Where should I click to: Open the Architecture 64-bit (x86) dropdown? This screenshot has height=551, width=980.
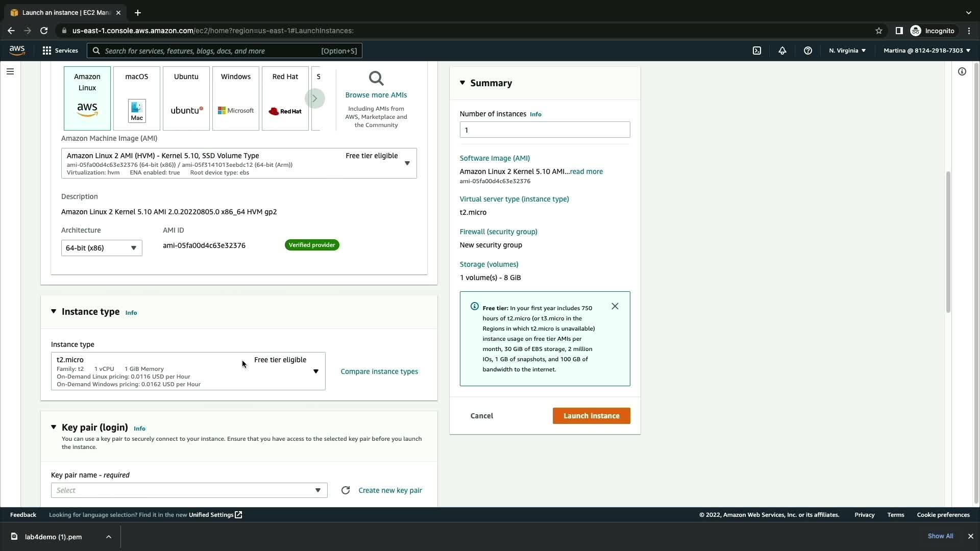point(102,248)
